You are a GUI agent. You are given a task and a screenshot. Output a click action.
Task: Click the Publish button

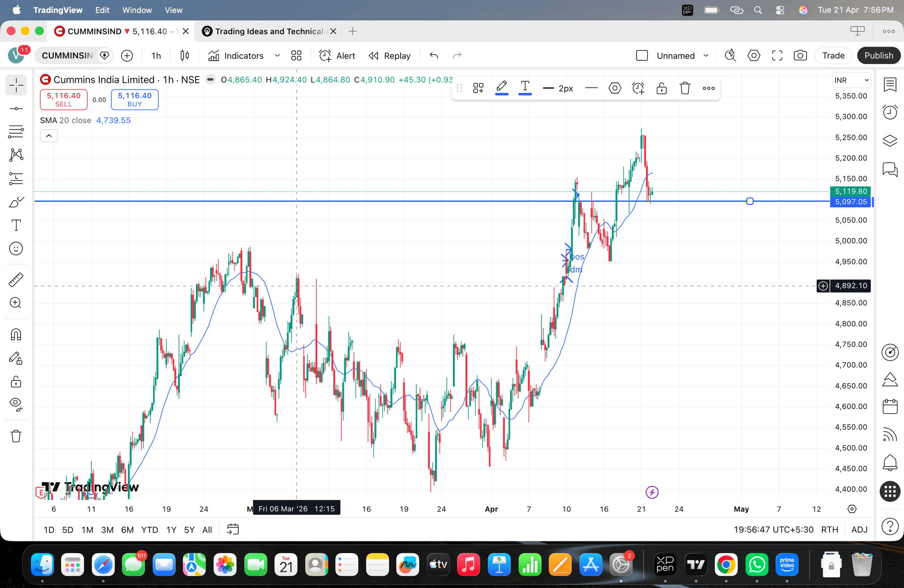pyautogui.click(x=879, y=56)
